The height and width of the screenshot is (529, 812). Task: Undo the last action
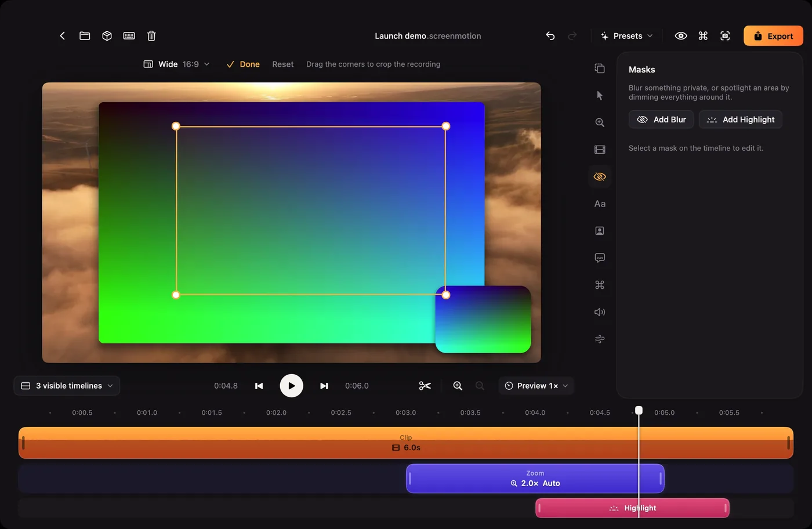pos(550,36)
